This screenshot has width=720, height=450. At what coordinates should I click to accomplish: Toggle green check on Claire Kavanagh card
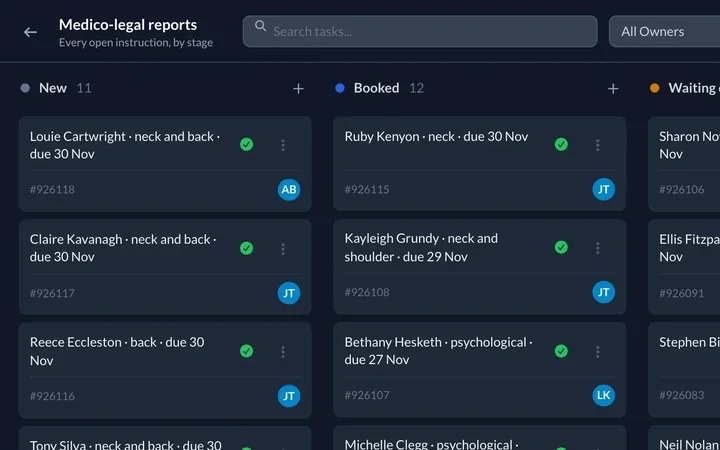click(247, 248)
